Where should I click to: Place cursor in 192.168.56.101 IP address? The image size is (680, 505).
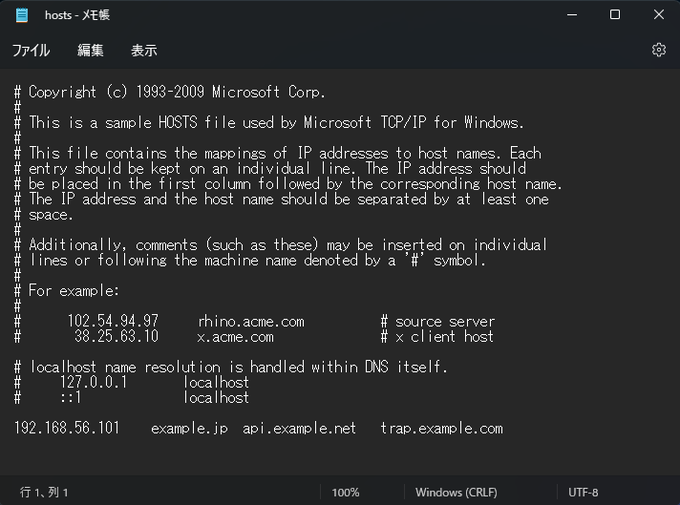coord(66,428)
